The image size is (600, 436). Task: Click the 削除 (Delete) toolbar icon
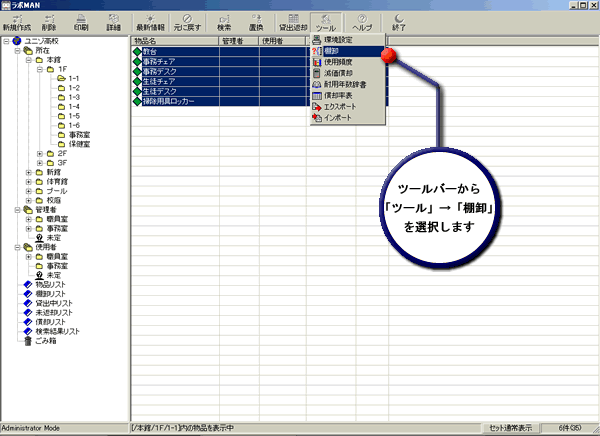[x=49, y=23]
